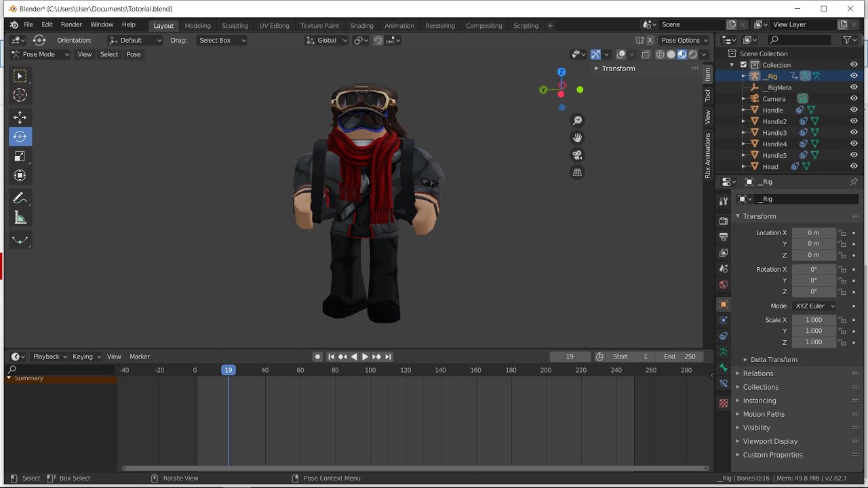Open the Render properties tab icon
Image resolution: width=868 pixels, height=488 pixels.
pyautogui.click(x=724, y=221)
